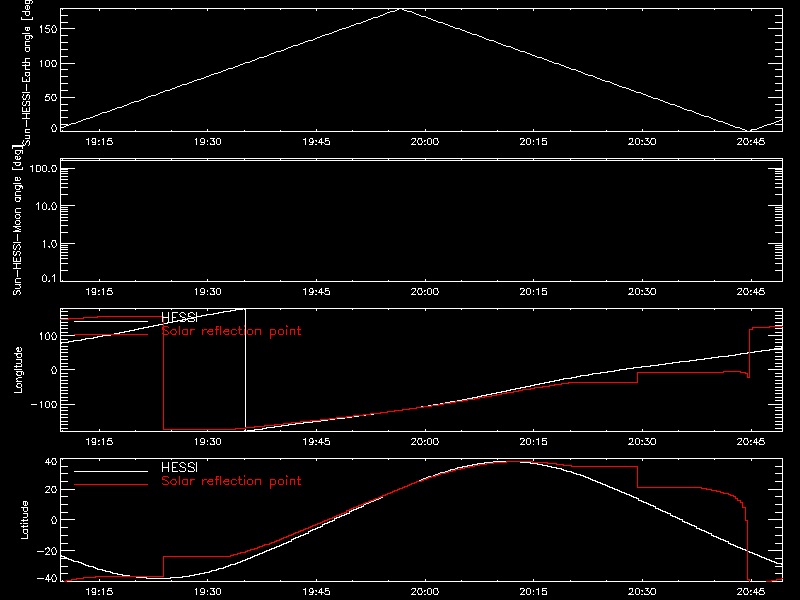Select 100 tick label on Earth angle plot

pyautogui.click(x=48, y=64)
